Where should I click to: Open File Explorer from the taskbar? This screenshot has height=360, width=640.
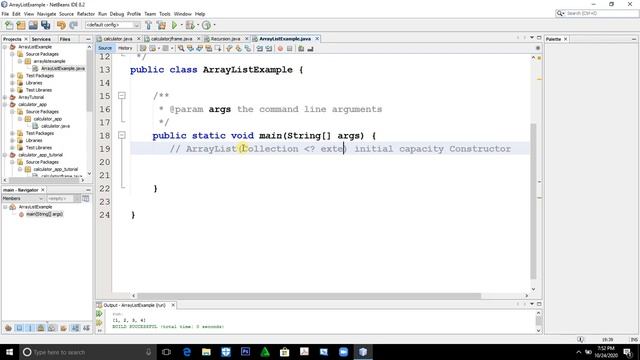point(206,352)
